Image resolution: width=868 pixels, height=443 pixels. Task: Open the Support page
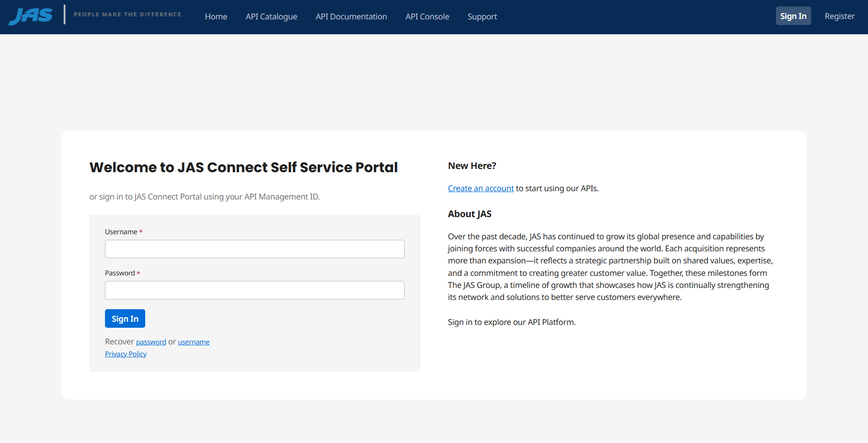tap(482, 17)
